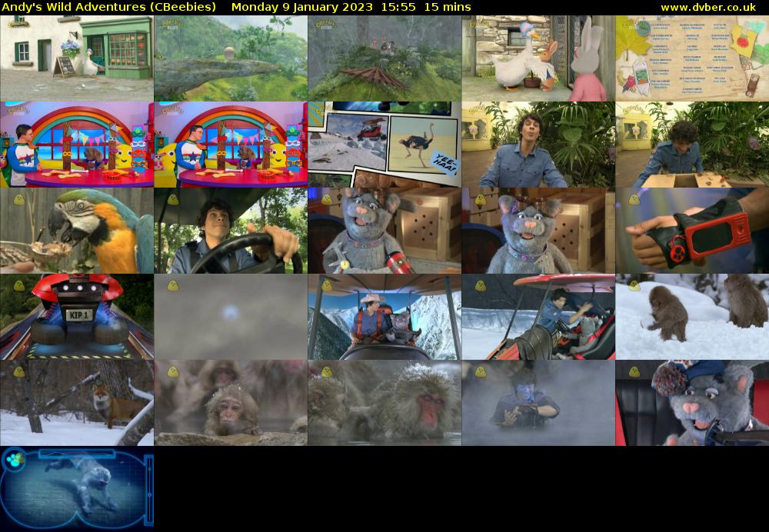Open thumbnail of goose outside green shop
Viewport: 769px width, 532px height.
[x=76, y=58]
